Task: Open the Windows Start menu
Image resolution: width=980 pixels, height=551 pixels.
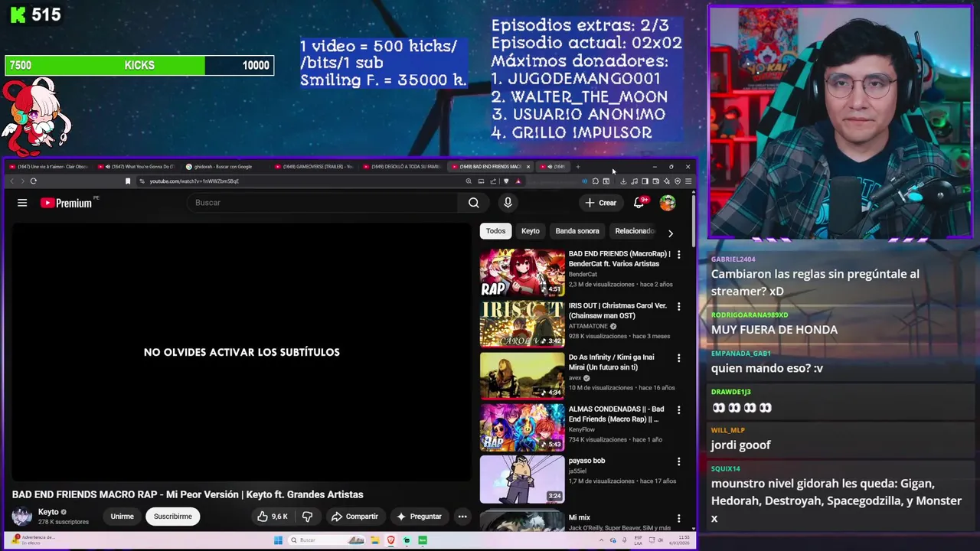Action: click(x=278, y=540)
